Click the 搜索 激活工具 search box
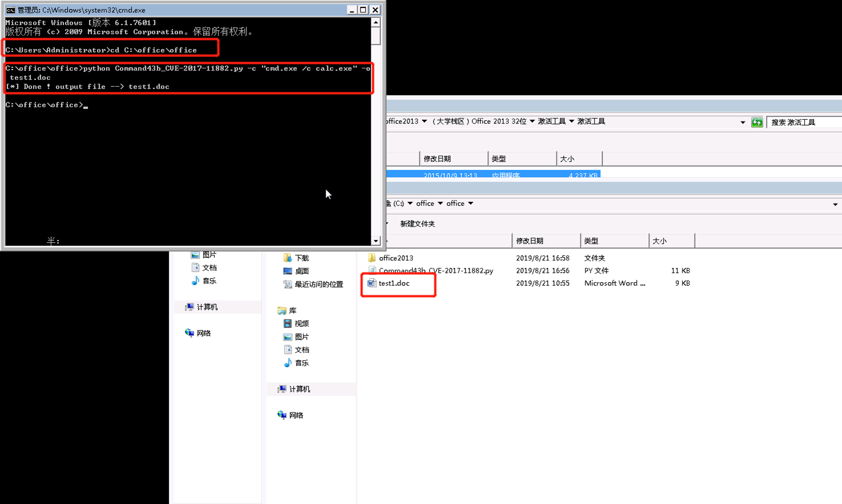 pos(804,123)
